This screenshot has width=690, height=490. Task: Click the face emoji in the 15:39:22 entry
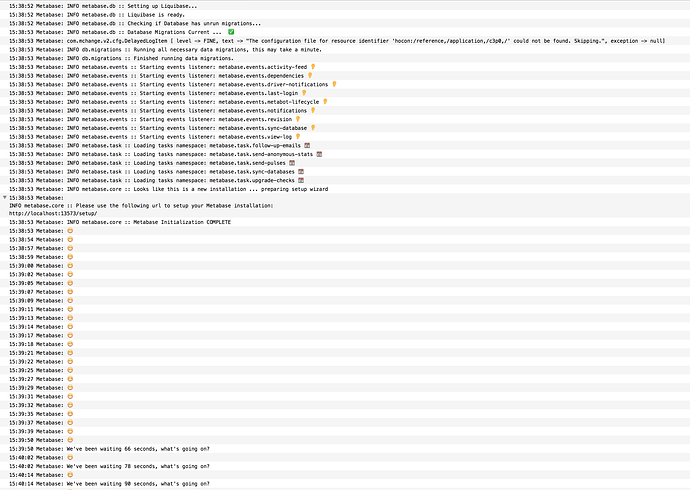(70, 361)
